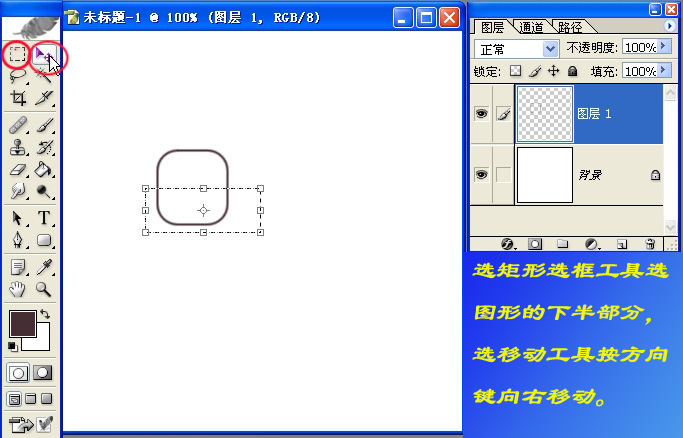Switch to the 通道 tab
This screenshot has height=438, width=683.
(531, 27)
